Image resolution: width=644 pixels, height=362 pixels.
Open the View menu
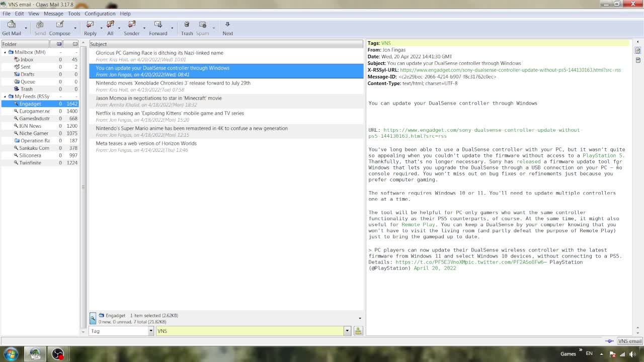coord(34,14)
